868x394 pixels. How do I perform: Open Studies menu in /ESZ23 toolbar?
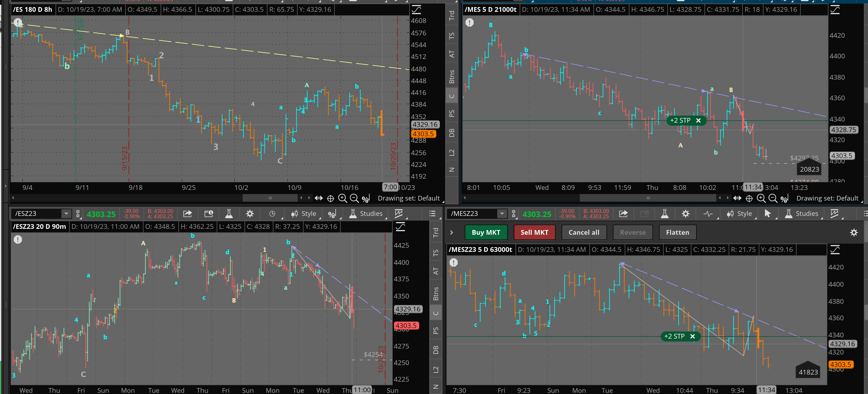[366, 214]
